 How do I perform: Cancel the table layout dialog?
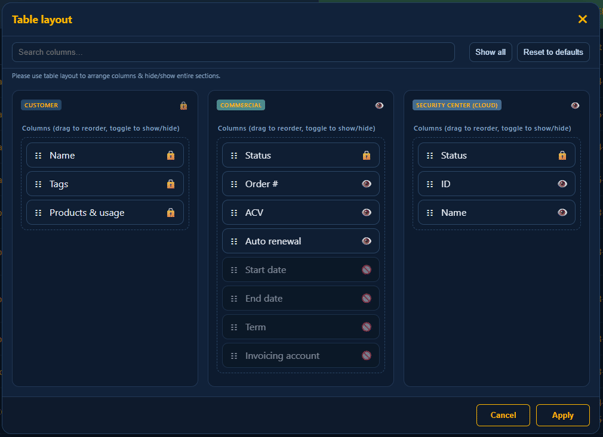(x=503, y=415)
